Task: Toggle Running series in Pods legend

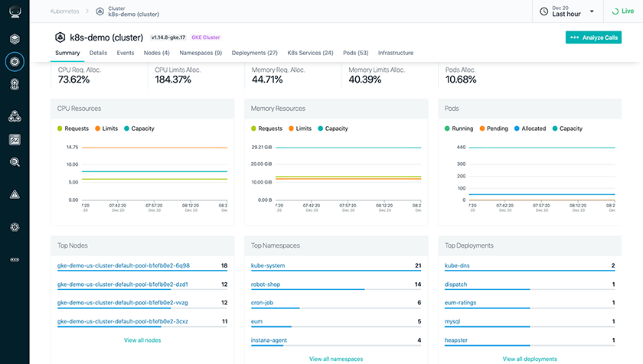Action: (x=459, y=128)
